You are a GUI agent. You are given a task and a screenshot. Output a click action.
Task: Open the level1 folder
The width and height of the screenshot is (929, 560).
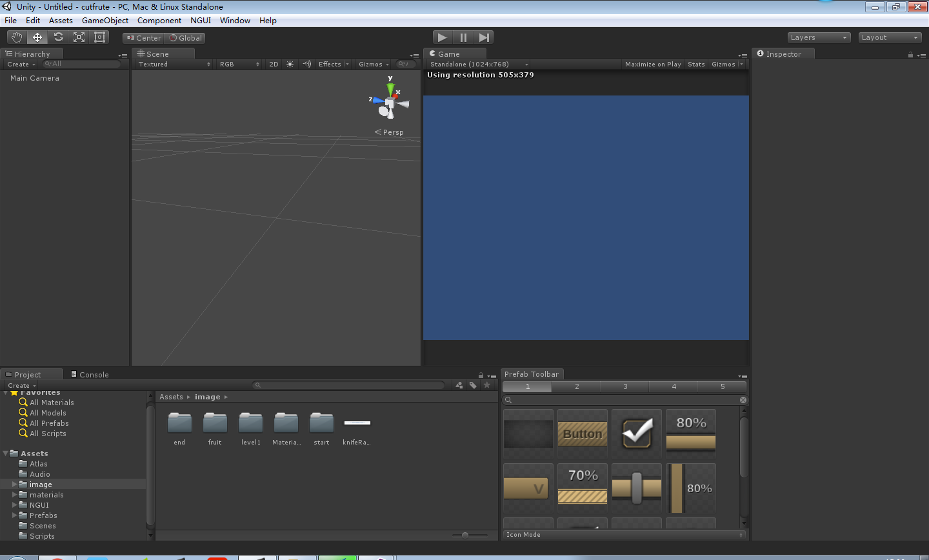(x=250, y=429)
